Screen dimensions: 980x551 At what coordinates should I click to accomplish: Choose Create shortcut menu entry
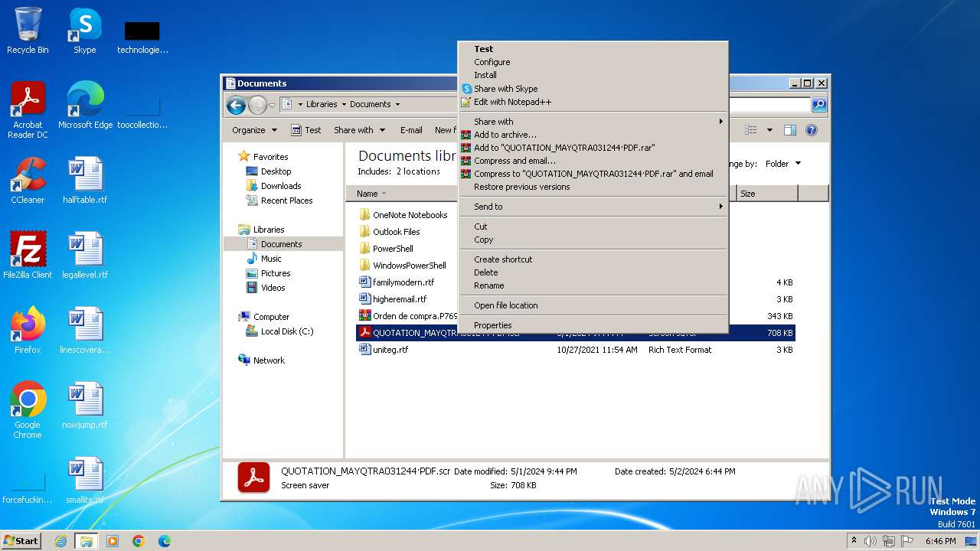click(x=593, y=259)
